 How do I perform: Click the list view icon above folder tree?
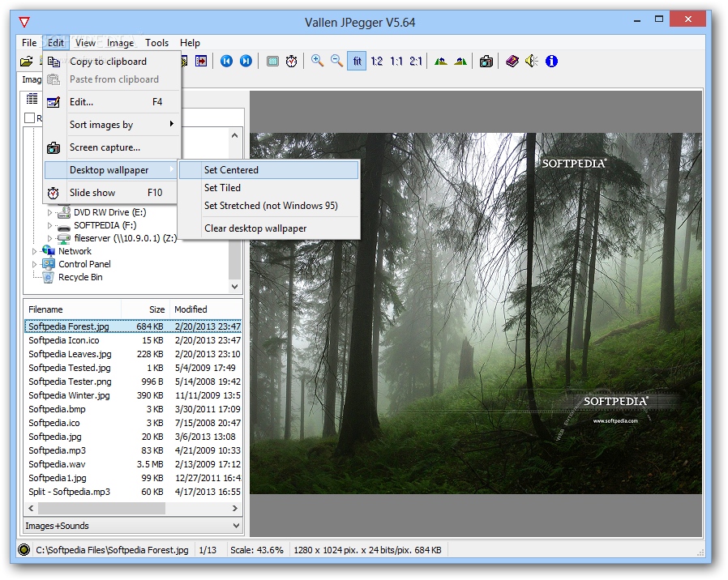coord(32,98)
